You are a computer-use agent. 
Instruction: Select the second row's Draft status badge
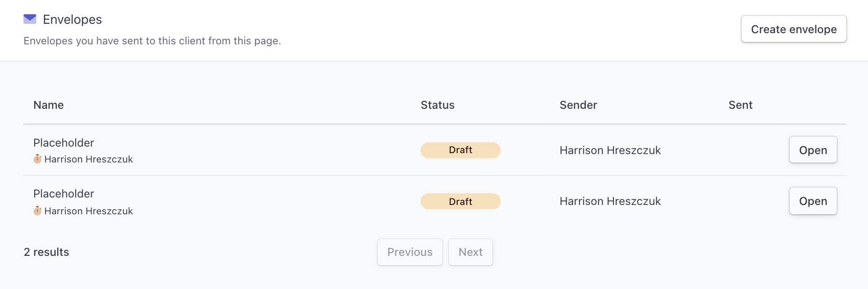click(460, 202)
